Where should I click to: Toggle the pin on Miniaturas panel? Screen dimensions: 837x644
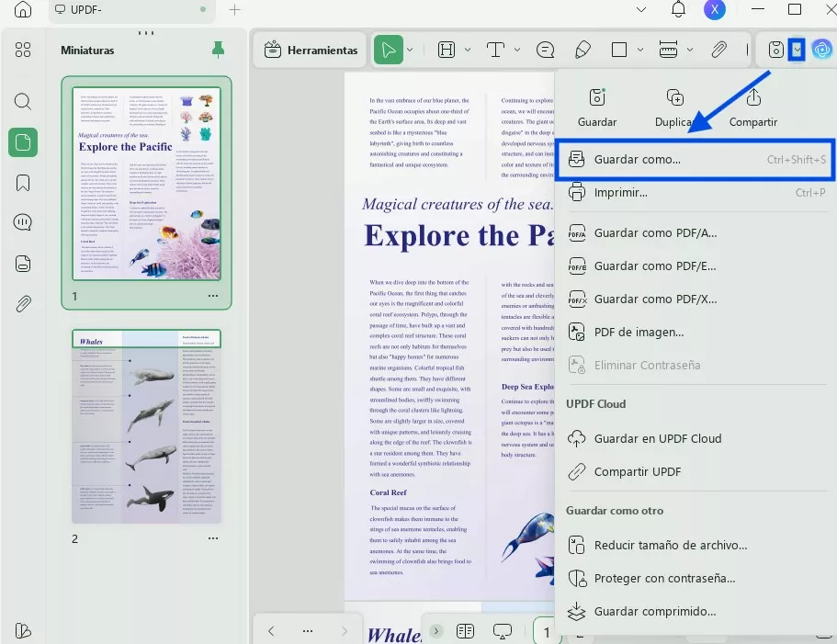(x=218, y=50)
